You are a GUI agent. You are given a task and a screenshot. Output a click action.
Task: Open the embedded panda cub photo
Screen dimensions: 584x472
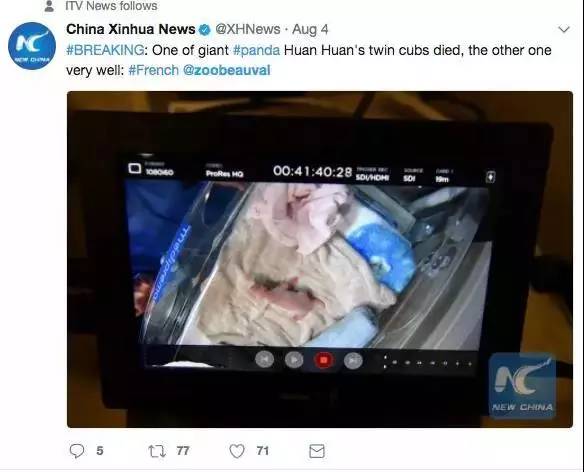(x=320, y=259)
